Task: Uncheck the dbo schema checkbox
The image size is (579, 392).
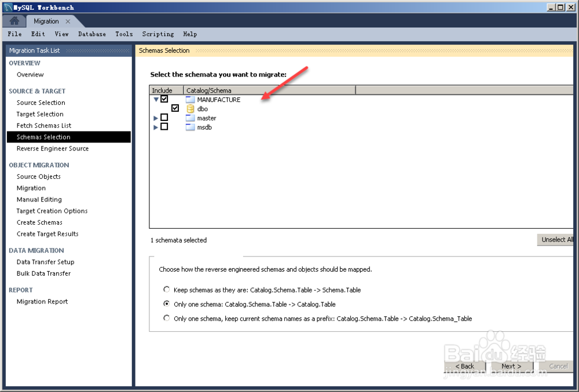Action: click(175, 108)
